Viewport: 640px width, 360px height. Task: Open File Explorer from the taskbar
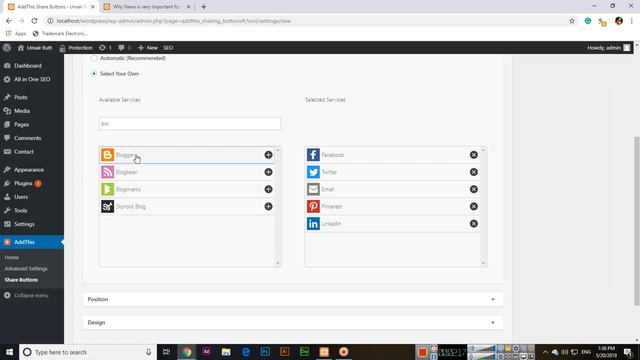pyautogui.click(x=226, y=352)
